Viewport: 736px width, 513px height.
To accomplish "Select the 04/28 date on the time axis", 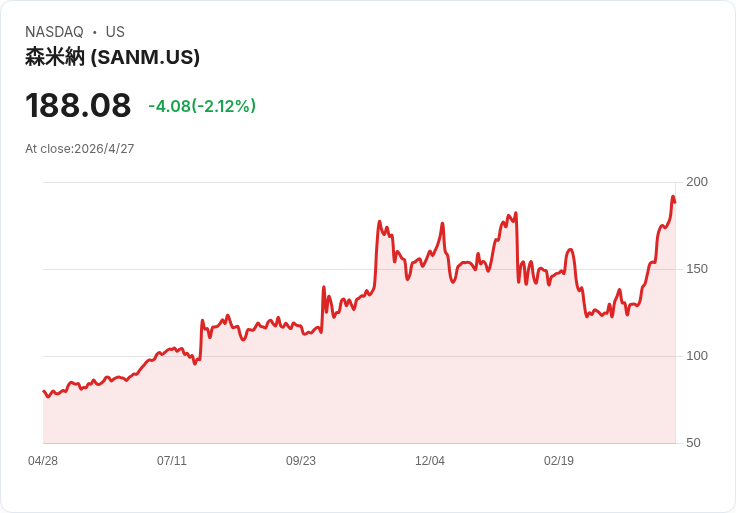I will pos(43,461).
